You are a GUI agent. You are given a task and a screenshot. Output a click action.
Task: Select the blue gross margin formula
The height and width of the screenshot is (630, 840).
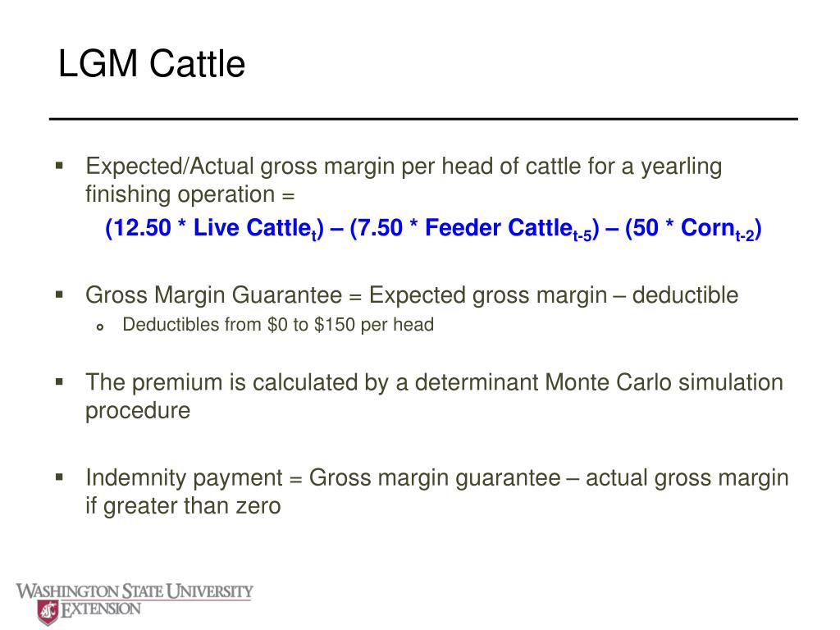pos(433,230)
